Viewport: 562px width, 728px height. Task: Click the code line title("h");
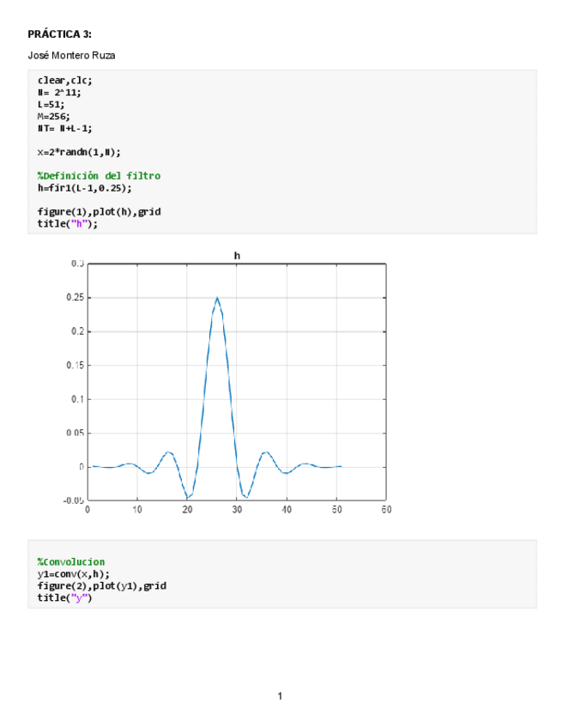pyautogui.click(x=68, y=224)
